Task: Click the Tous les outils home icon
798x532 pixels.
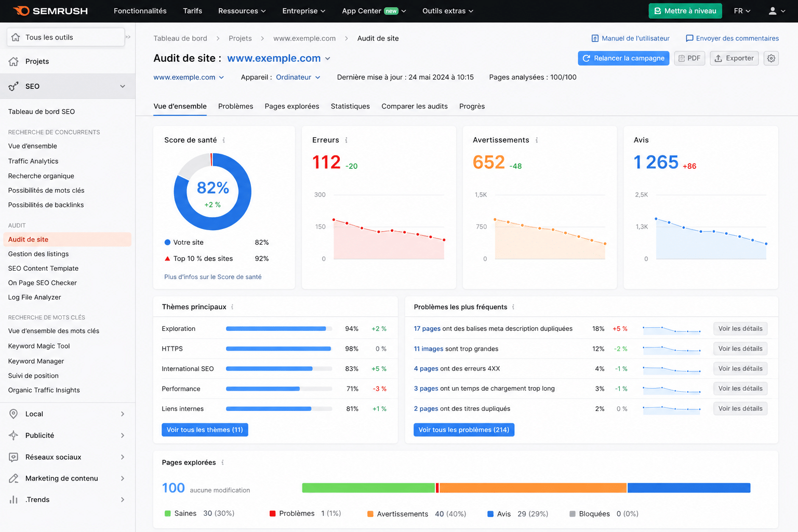Action: (x=16, y=37)
